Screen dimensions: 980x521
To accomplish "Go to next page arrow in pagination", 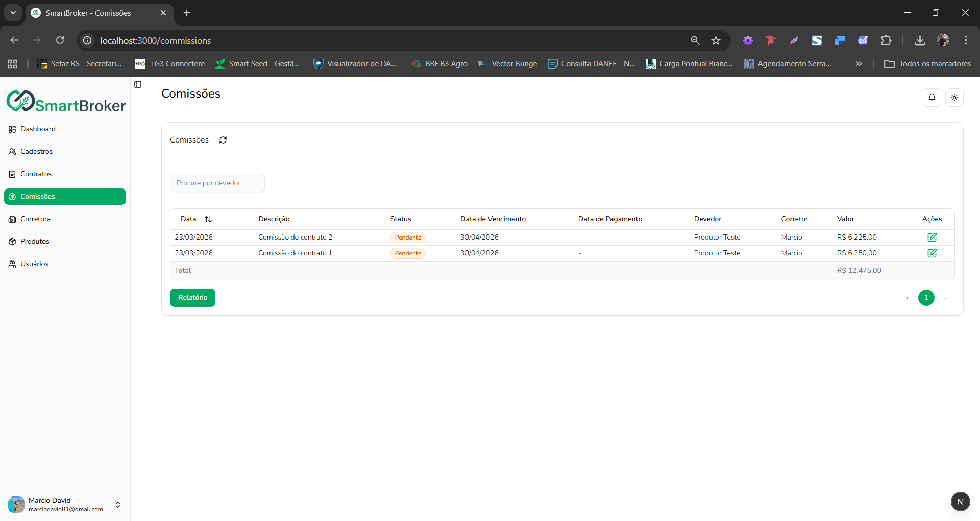I will click(945, 298).
